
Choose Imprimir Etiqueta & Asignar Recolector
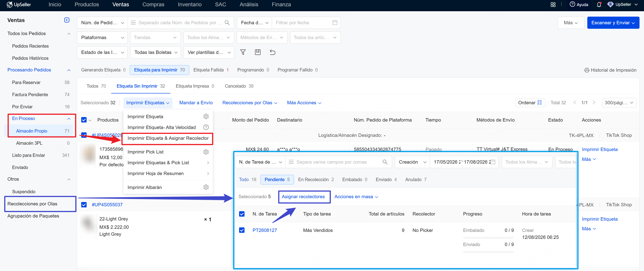(168, 138)
